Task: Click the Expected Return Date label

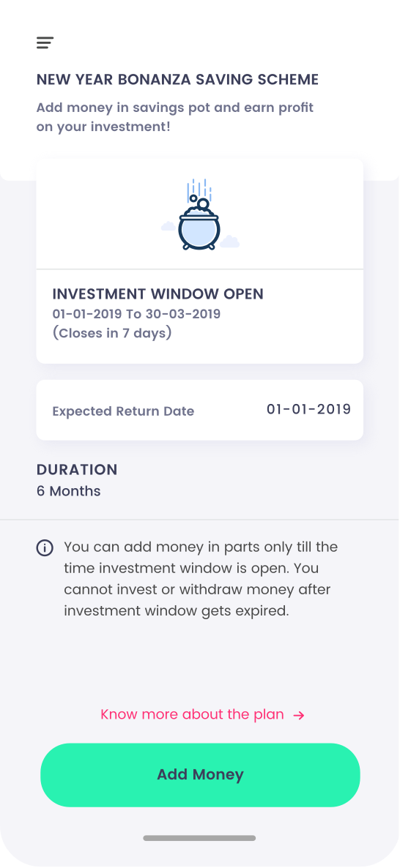Action: (x=123, y=411)
